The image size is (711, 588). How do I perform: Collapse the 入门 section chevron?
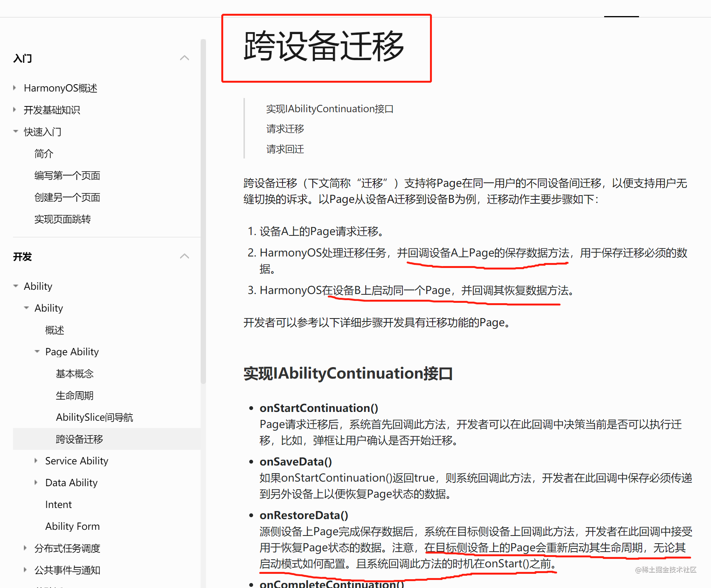tap(185, 58)
